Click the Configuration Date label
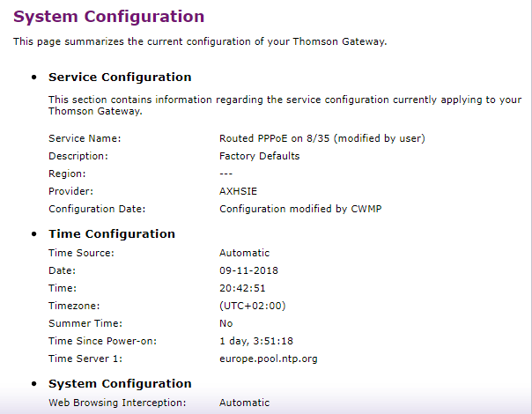Viewport: 532px width, 414px height. [x=97, y=209]
